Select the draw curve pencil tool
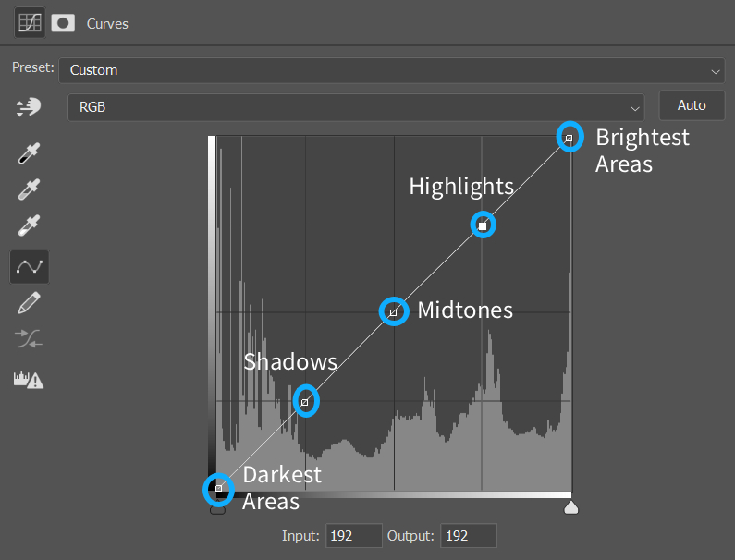This screenshot has height=560, width=735. pos(29,303)
